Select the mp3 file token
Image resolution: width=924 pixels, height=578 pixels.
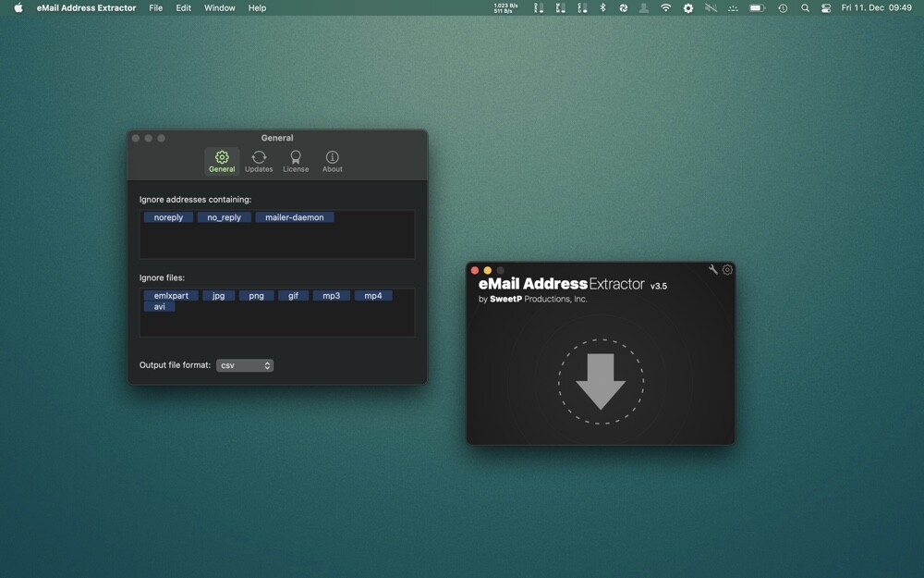331,296
